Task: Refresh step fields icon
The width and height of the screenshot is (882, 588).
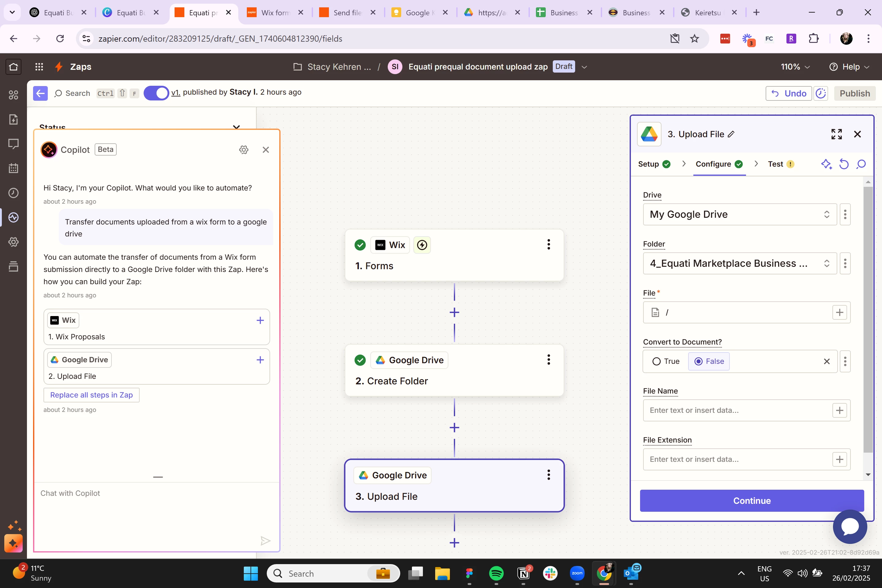Action: [844, 164]
